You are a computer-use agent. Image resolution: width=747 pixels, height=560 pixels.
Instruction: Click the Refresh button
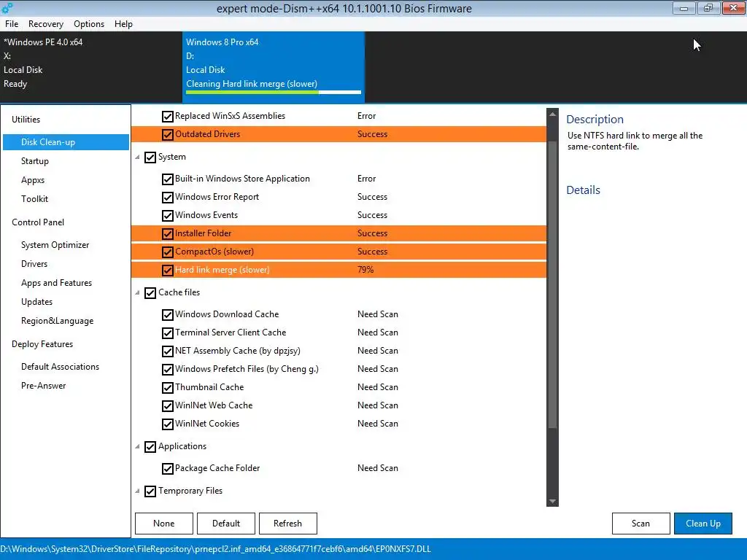point(287,524)
